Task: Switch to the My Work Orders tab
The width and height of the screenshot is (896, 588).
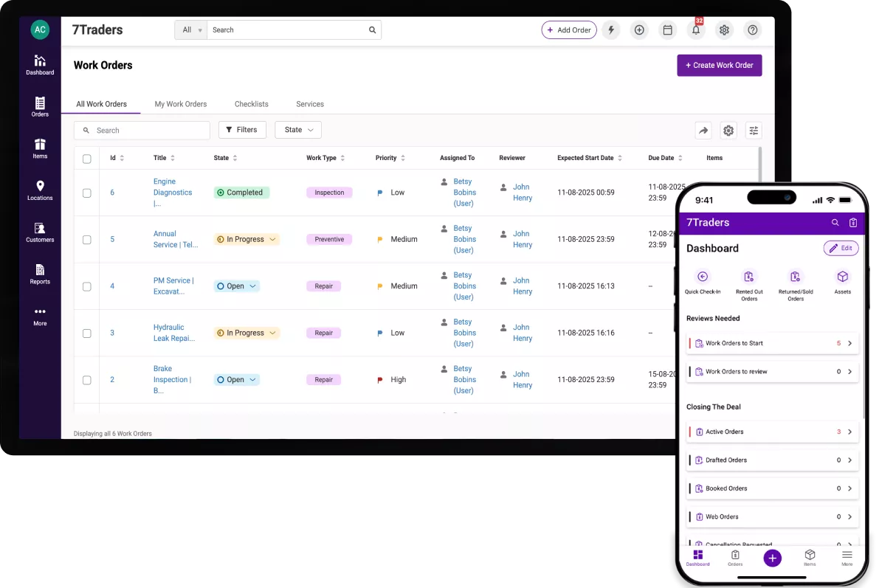Action: point(181,104)
